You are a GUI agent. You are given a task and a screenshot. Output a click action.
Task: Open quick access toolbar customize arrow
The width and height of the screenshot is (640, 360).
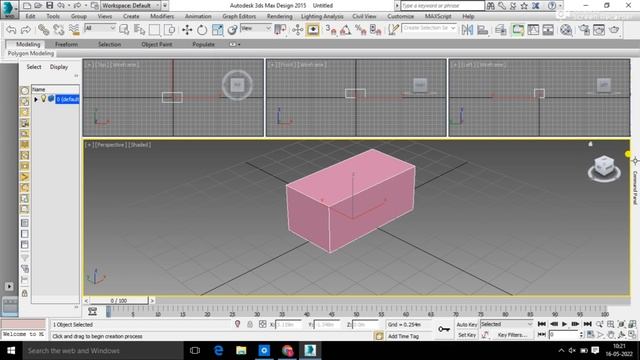(x=165, y=5)
